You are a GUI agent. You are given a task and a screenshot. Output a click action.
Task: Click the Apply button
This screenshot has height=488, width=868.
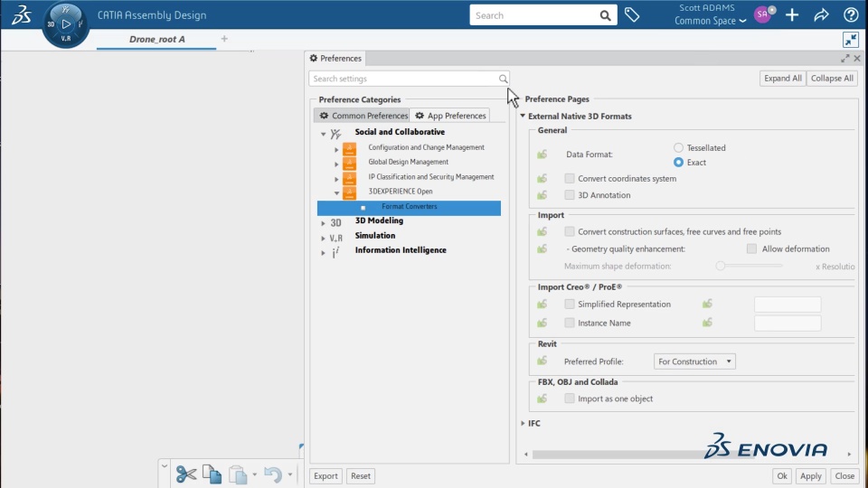pyautogui.click(x=810, y=476)
